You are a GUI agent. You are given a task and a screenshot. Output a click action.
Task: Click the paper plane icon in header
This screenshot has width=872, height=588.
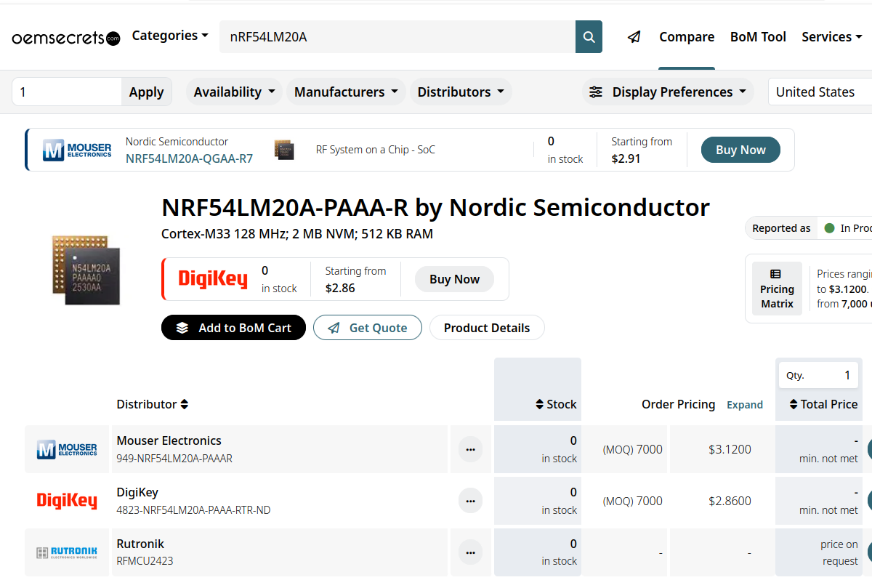pyautogui.click(x=634, y=37)
